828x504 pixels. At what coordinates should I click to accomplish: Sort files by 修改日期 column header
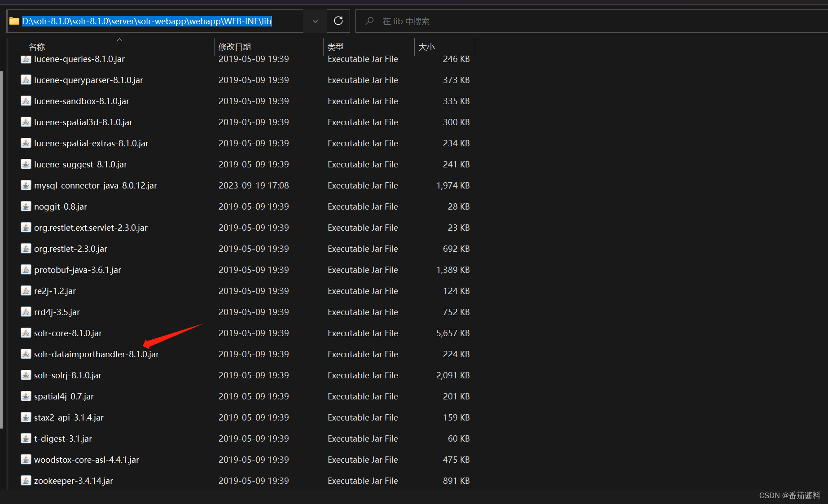point(235,47)
